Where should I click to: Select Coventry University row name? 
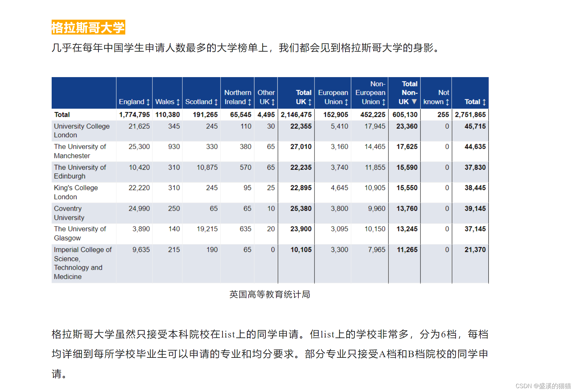coord(69,213)
